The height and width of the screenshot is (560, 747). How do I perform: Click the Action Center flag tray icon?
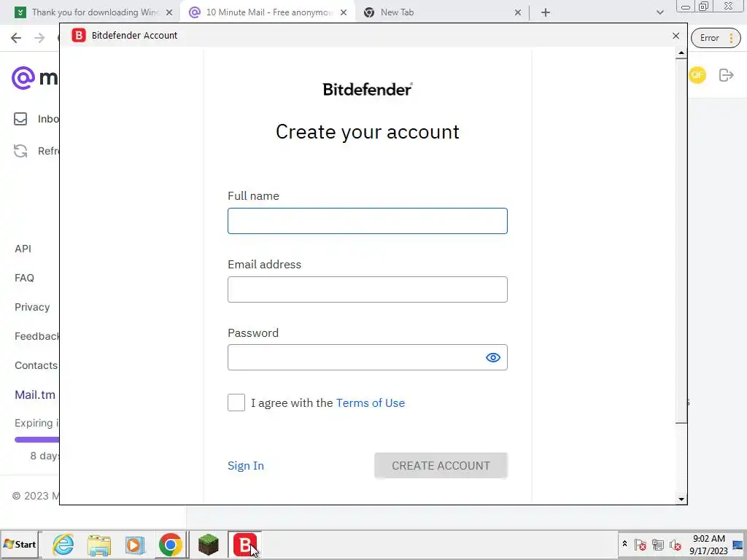tap(640, 544)
